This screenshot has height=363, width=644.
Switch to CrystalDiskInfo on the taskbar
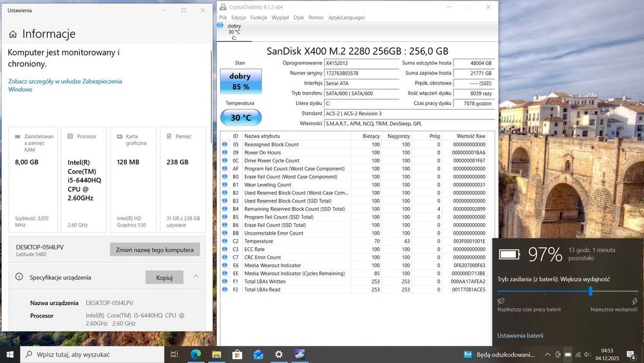click(299, 355)
